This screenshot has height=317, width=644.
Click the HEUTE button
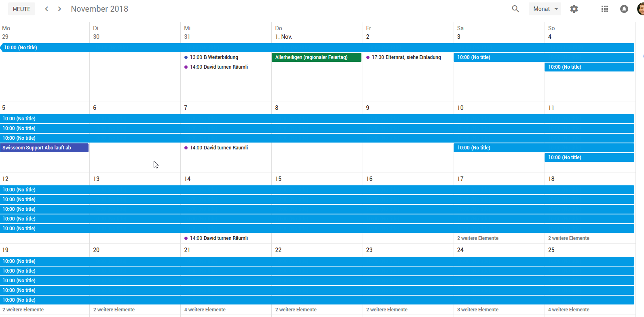coord(21,9)
